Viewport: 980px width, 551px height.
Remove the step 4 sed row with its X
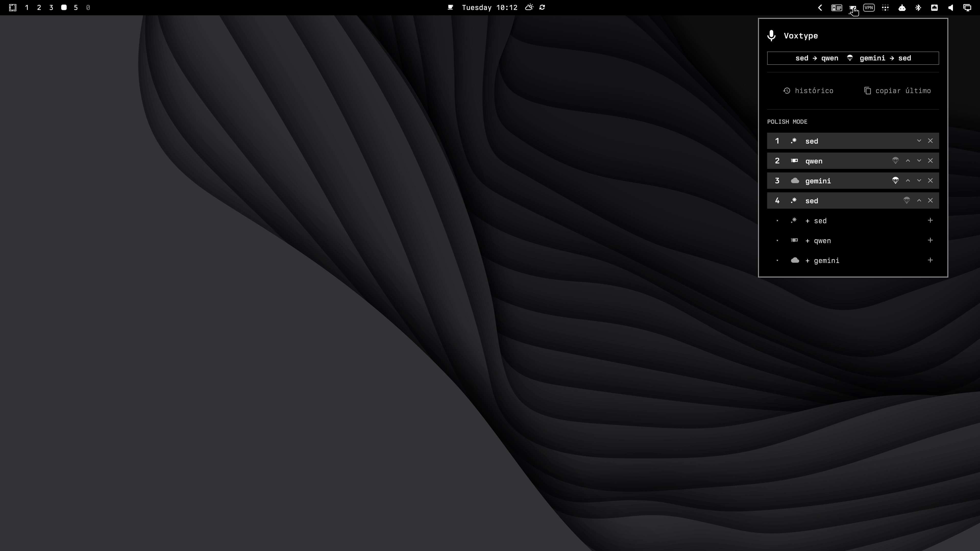click(x=930, y=201)
